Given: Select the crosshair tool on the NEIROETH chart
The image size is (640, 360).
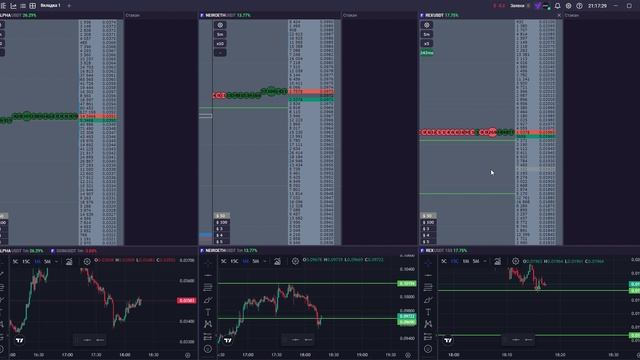Looking at the screenshot, I should coord(208,263).
